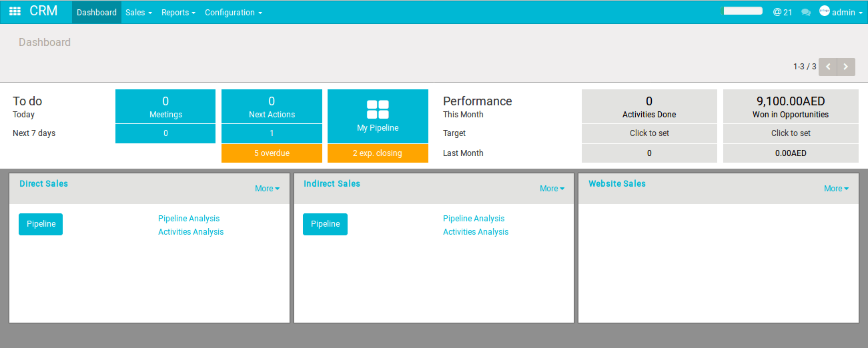This screenshot has height=348, width=868.
Task: Expand the Sales menu
Action: click(139, 12)
